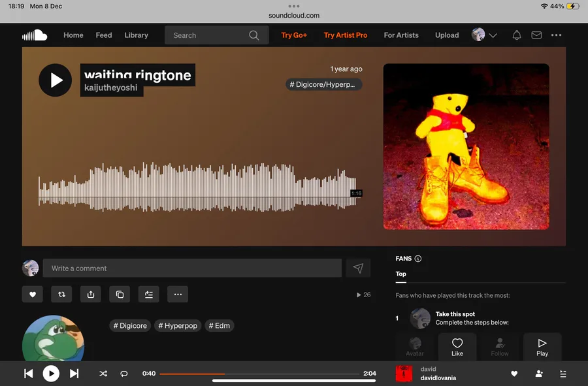Focus the Write a comment field
This screenshot has width=588, height=386.
(192, 268)
